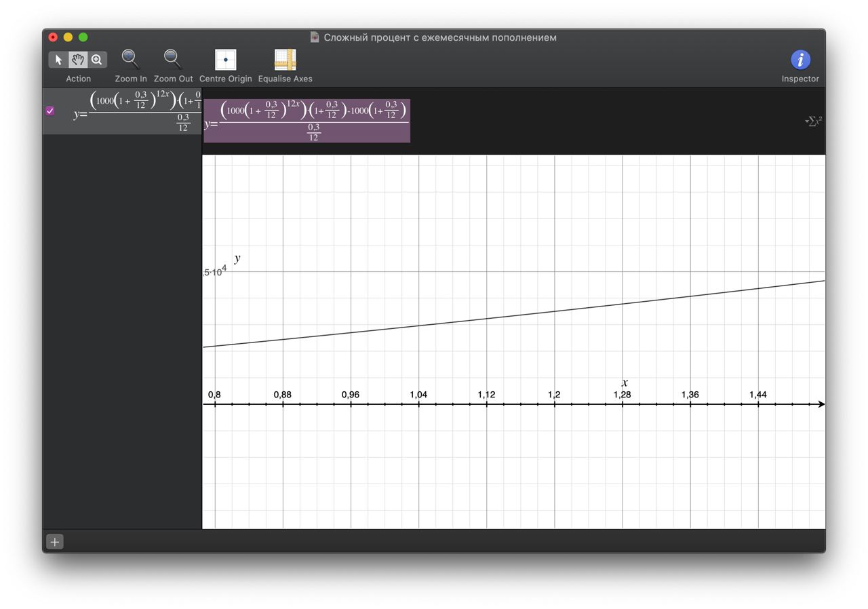Click the window title text
Screen dimensions: 868x609
(440, 37)
